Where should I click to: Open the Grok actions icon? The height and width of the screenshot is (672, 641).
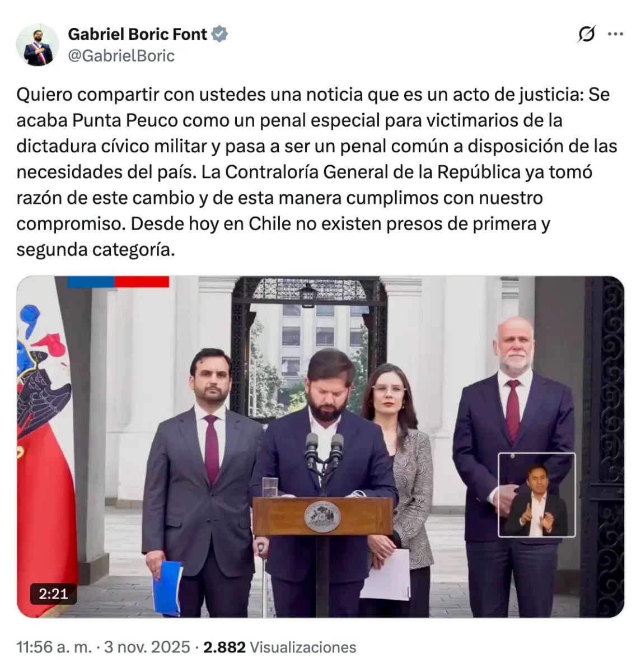pyautogui.click(x=586, y=35)
